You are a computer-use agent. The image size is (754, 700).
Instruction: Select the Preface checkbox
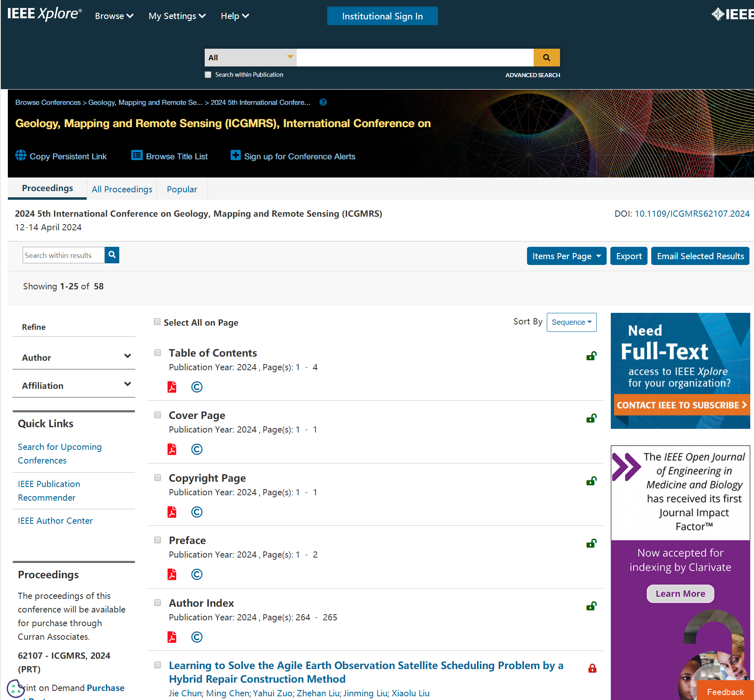(x=158, y=540)
